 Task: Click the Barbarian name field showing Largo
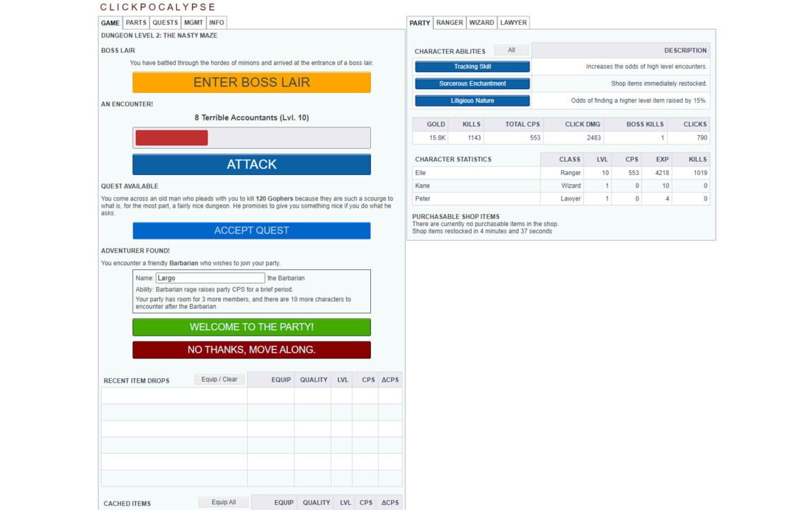[208, 278]
